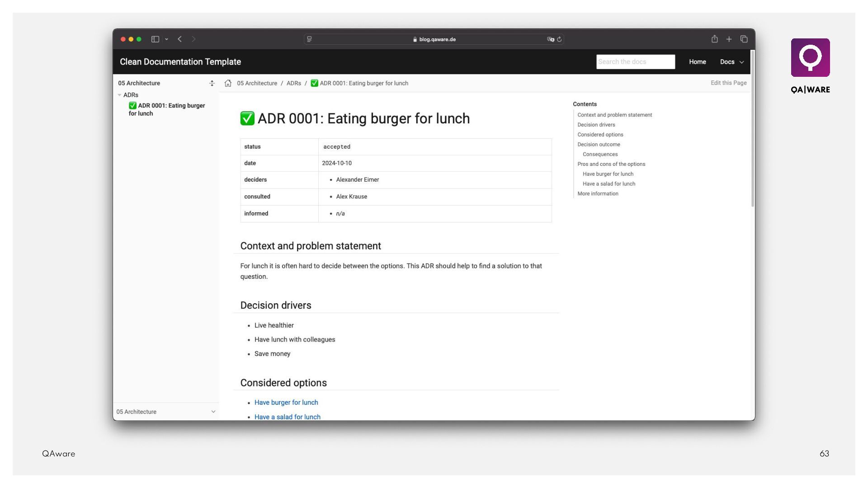Click the Live healthier bullet
Image resolution: width=868 pixels, height=488 pixels.
pos(274,325)
